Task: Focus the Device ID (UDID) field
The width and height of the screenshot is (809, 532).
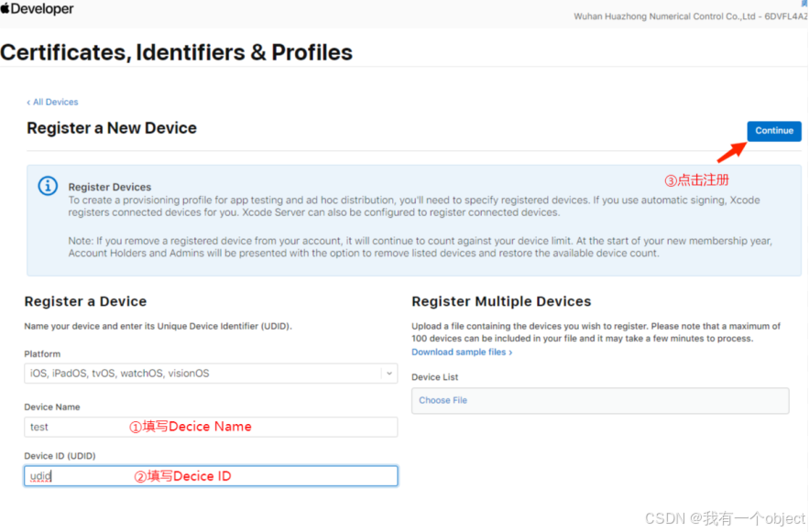Action: [x=211, y=476]
